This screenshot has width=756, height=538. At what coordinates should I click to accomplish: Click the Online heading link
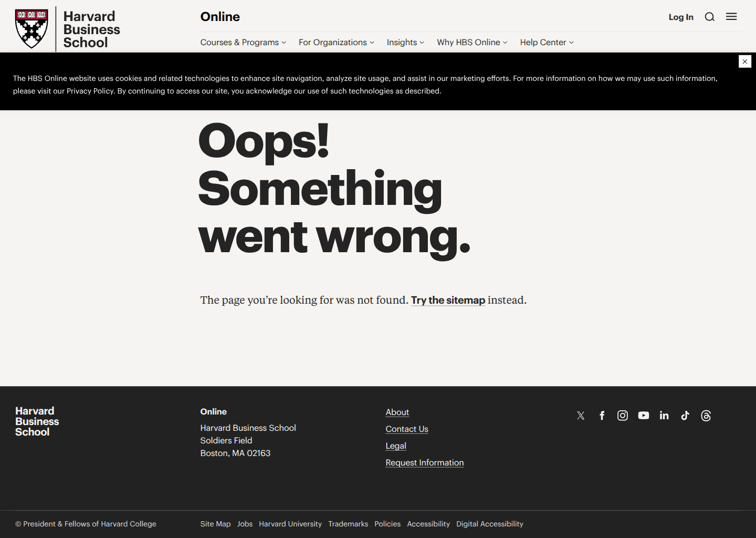220,17
